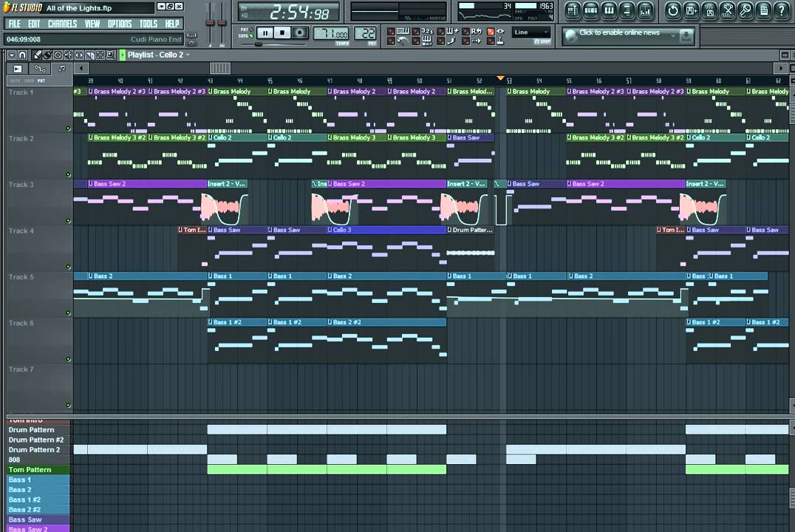Select the Mute tool in Playlist toolbar
The height and width of the screenshot is (532, 795).
coord(69,55)
